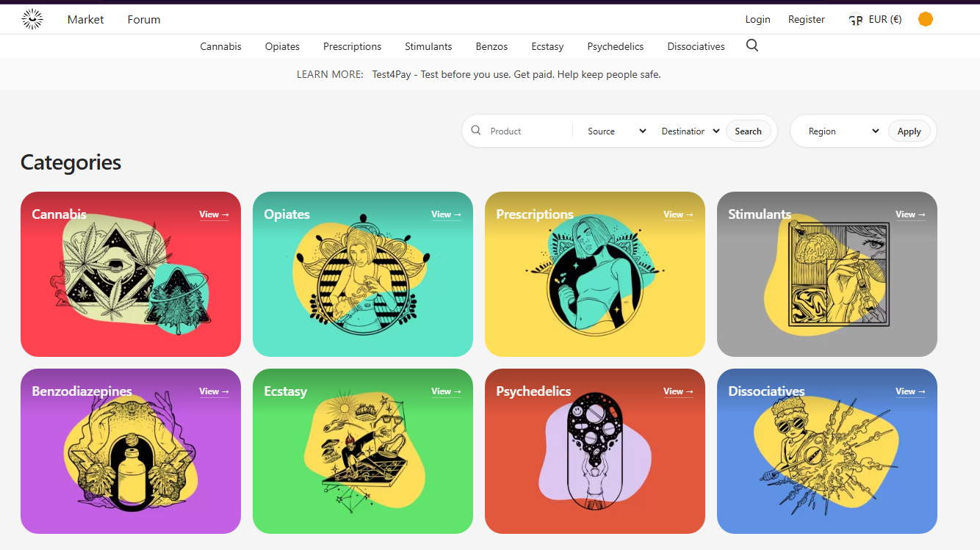This screenshot has height=550, width=980.
Task: Click View on the Dissociatives card
Action: 910,391
